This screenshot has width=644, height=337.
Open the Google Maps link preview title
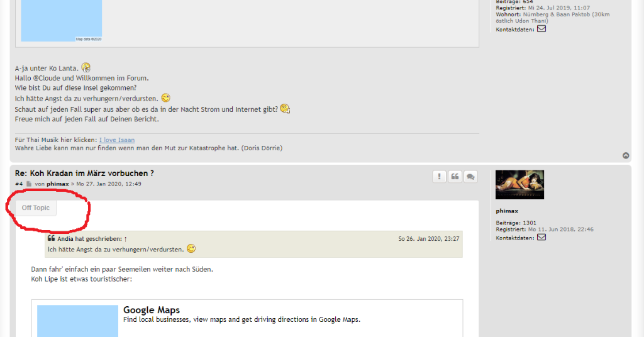(152, 310)
